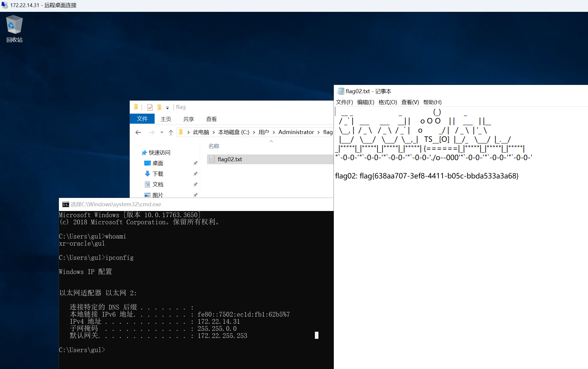Click the 名称 column header

[214, 146]
